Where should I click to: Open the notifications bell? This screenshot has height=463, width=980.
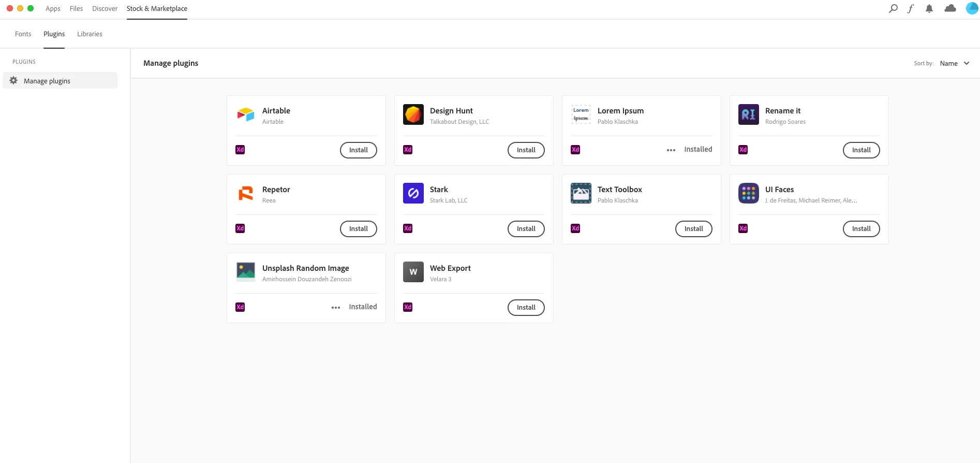[x=929, y=8]
